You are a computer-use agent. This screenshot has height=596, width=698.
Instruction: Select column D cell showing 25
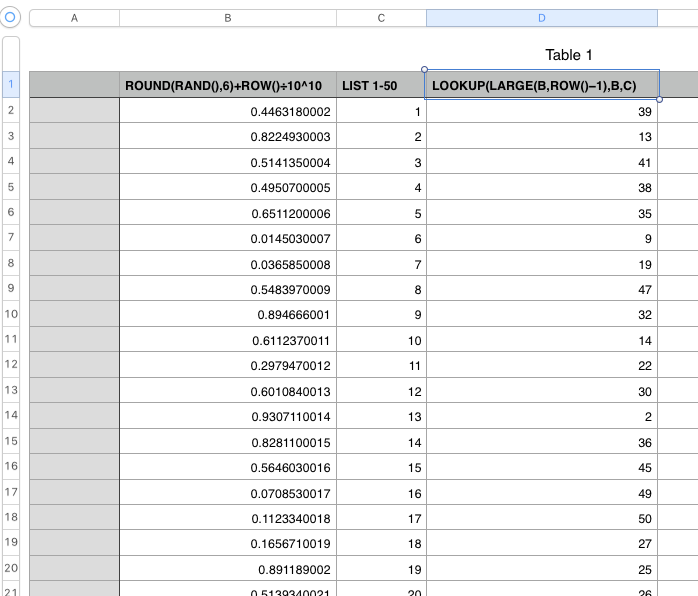tap(542, 568)
